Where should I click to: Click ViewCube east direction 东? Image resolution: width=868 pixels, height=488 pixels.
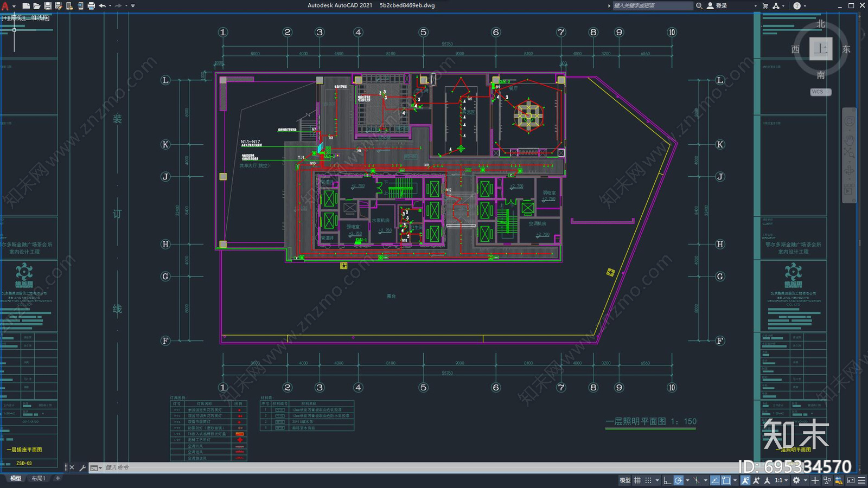click(x=846, y=49)
